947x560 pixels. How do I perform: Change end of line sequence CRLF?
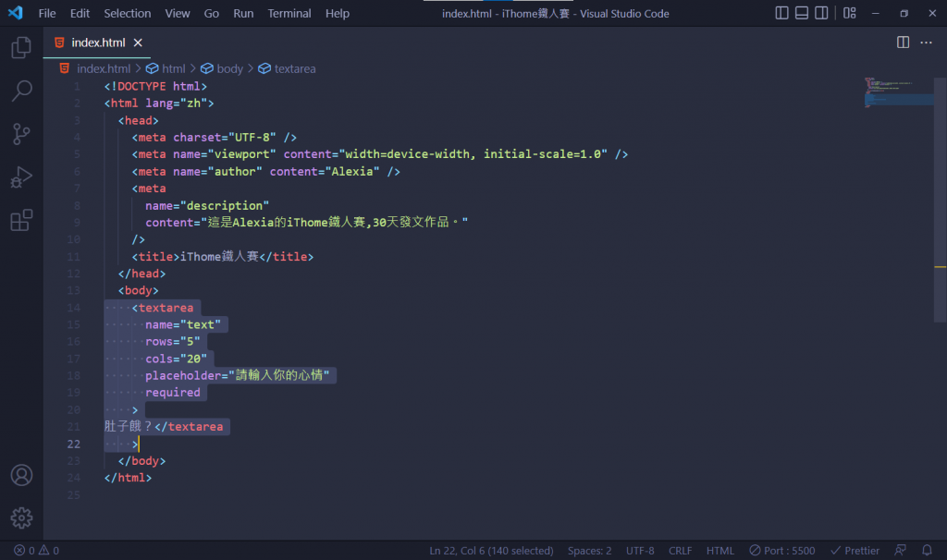click(680, 551)
